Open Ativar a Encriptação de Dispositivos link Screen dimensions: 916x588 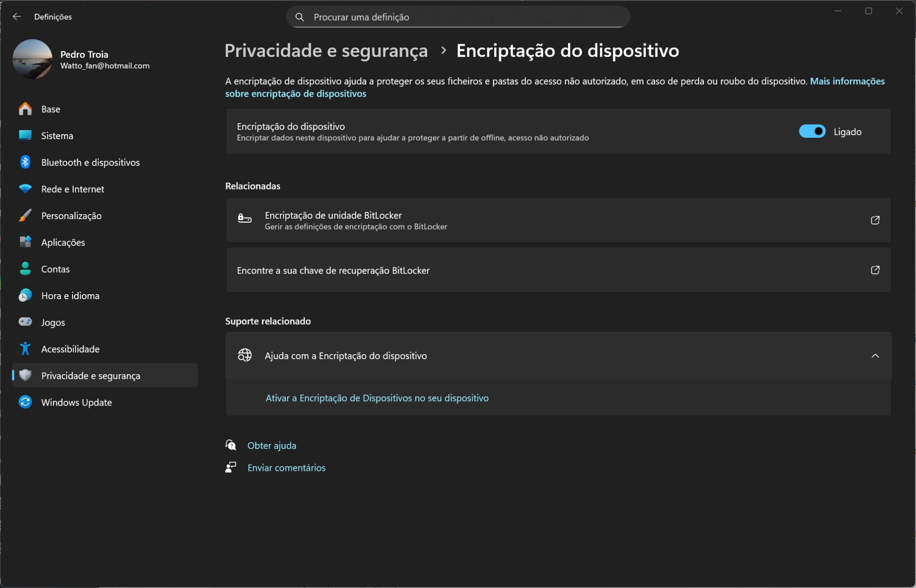[377, 398]
